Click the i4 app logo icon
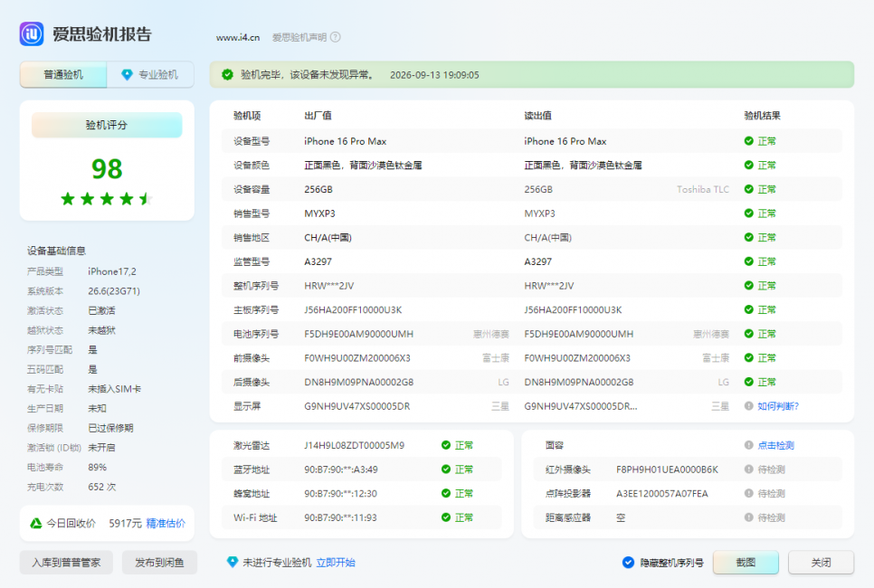Viewport: 874px width, 588px height. [32, 34]
